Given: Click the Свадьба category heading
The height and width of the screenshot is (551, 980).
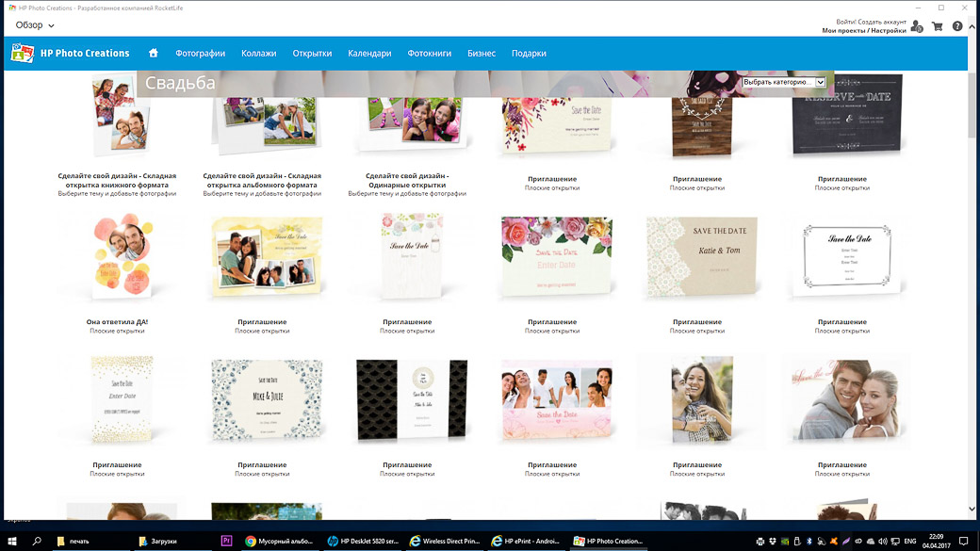Looking at the screenshot, I should coord(180,83).
